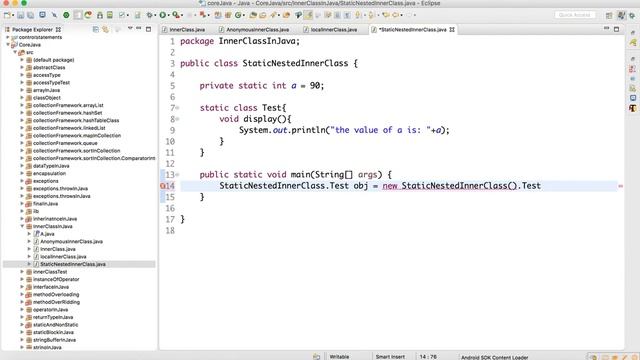Click the Save All toolbar icon
Image resolution: width=640 pixels, height=360 pixels.
31,15
